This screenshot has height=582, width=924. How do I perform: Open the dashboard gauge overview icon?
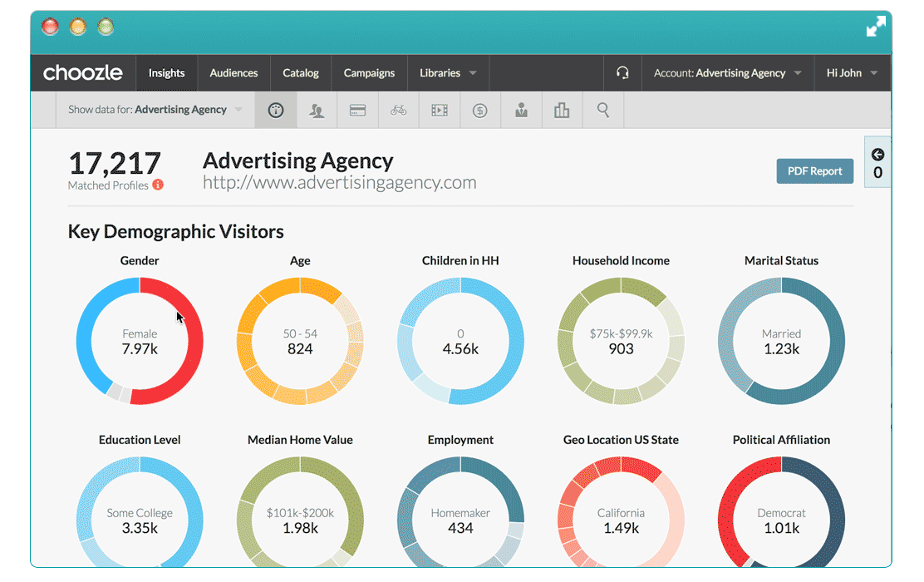(276, 111)
